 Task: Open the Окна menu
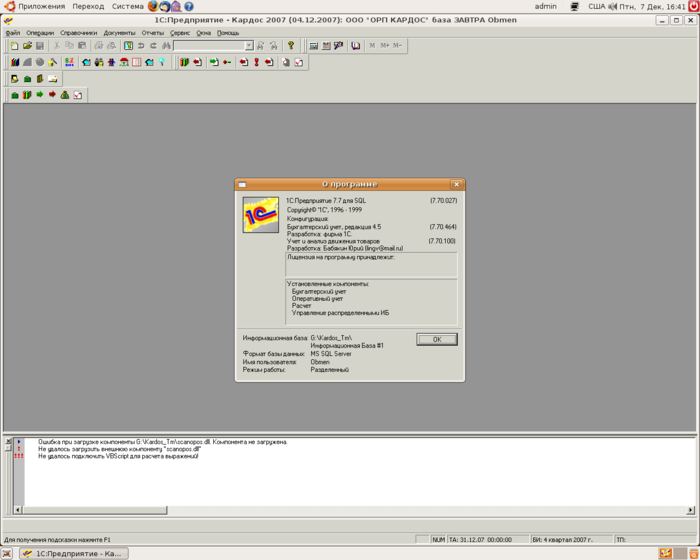click(204, 33)
